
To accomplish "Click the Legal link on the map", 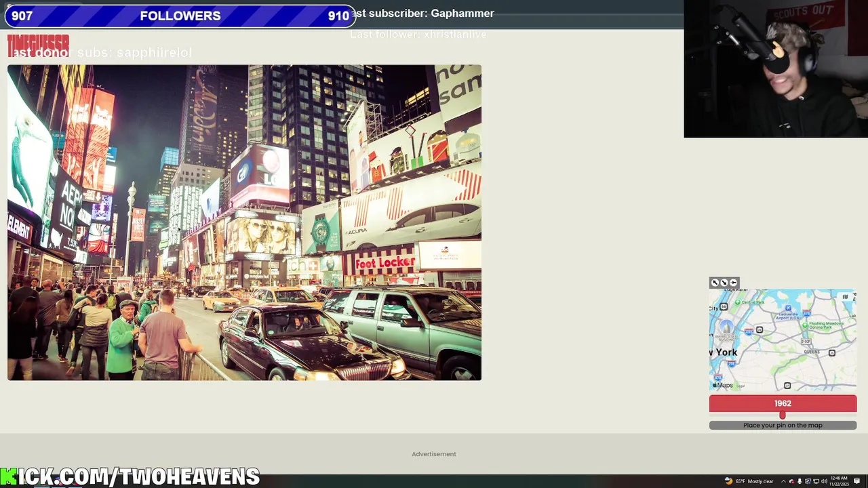I will (741, 386).
